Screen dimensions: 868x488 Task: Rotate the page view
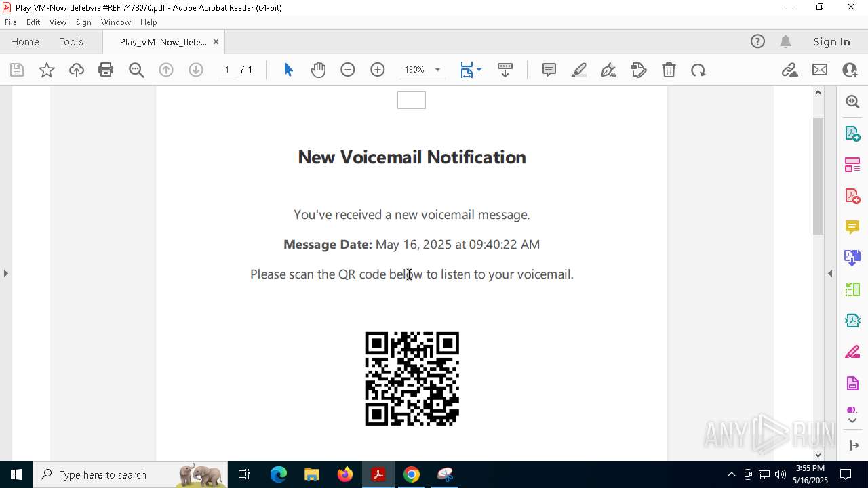(698, 70)
